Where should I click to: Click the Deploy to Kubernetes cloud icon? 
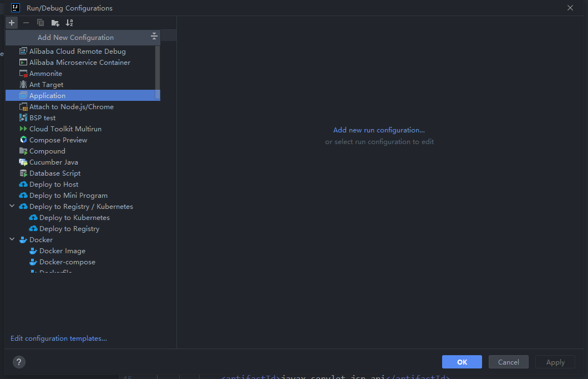(33, 217)
